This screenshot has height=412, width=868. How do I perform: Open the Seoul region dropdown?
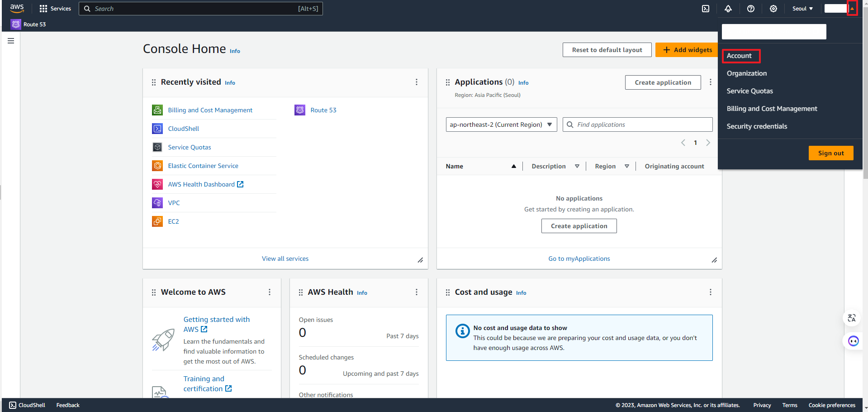[802, 9]
